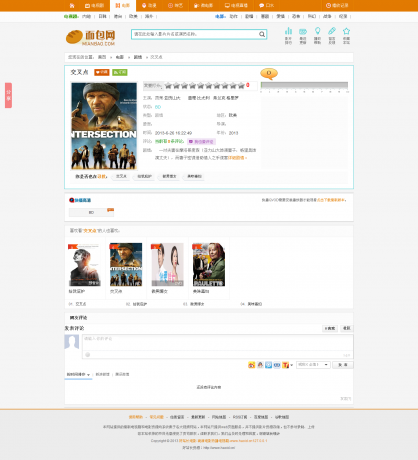This screenshot has width=418, height=460.
Task: Click the orange T share icon
Action: (x=285, y=365)
